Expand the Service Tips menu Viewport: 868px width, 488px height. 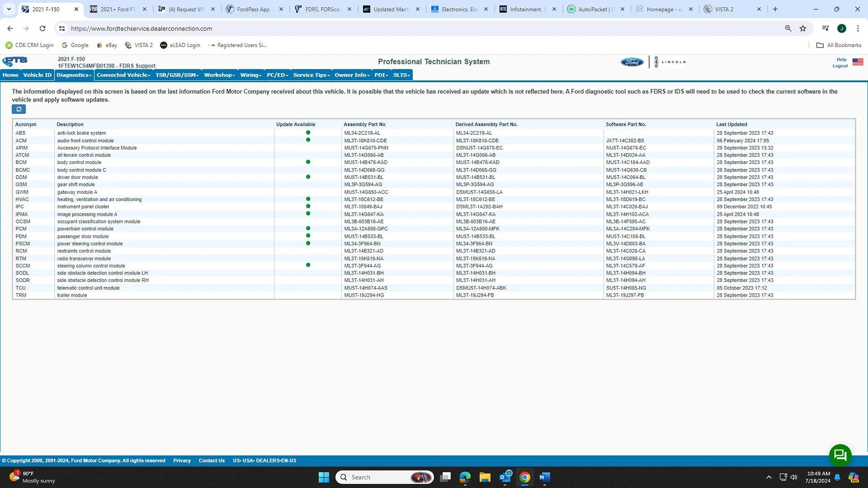point(311,75)
